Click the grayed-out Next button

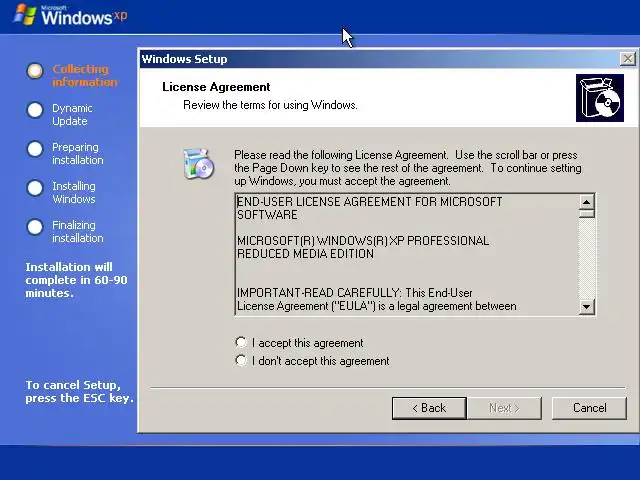(504, 408)
